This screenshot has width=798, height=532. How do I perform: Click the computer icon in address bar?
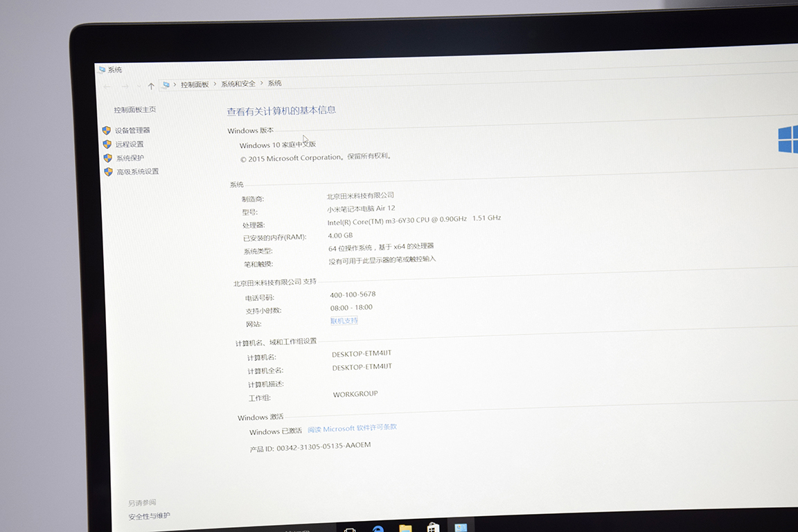[x=166, y=85]
